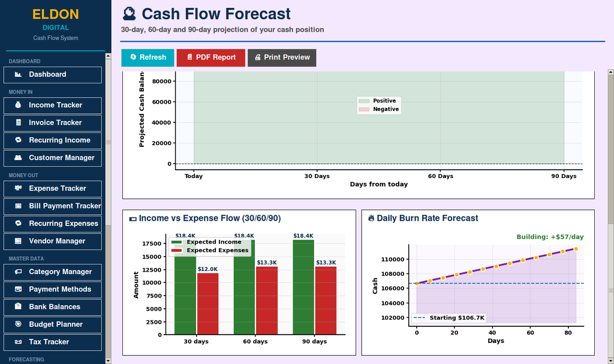The width and height of the screenshot is (614, 364).
Task: Click the 'Building: +$57/day' label
Action: tap(550, 237)
